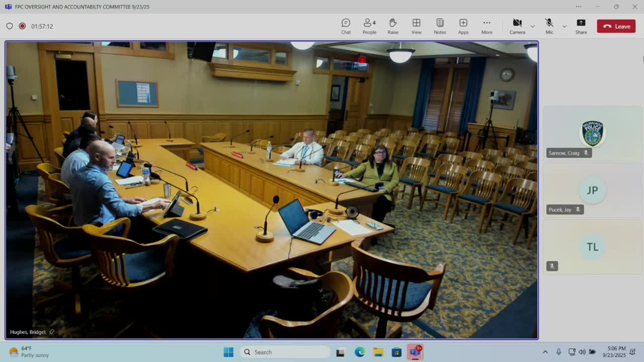Open the Chat panel
Image resolution: width=644 pixels, height=362 pixels.
(346, 26)
